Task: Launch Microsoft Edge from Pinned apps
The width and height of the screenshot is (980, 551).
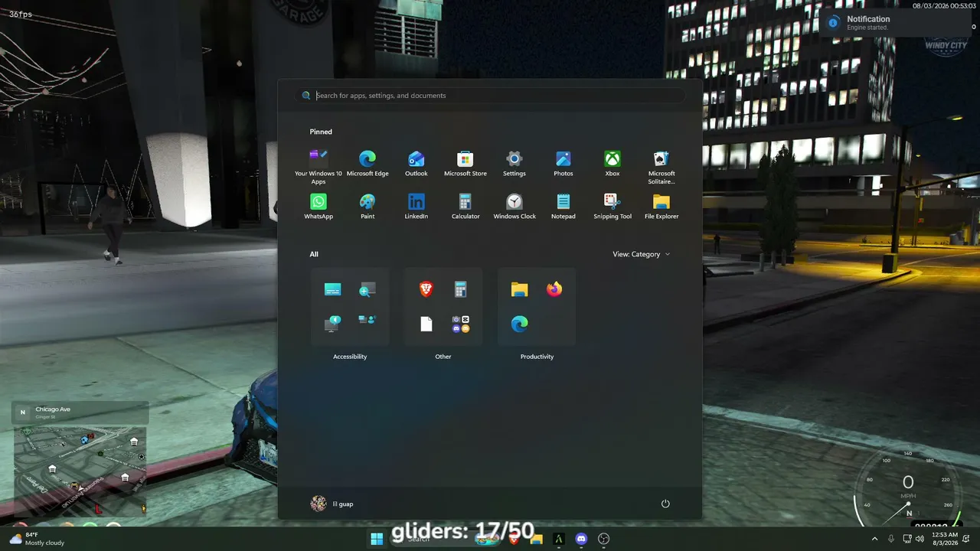Action: (x=367, y=165)
